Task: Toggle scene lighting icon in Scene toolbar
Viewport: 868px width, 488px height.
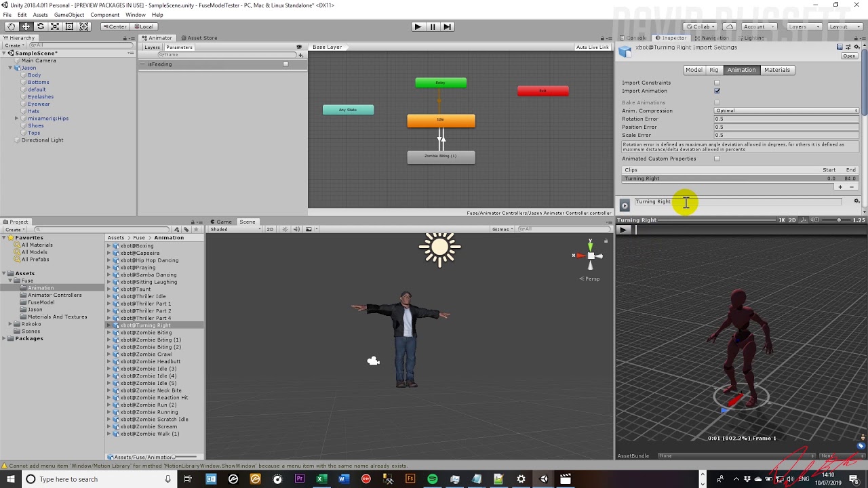Action: (285, 229)
